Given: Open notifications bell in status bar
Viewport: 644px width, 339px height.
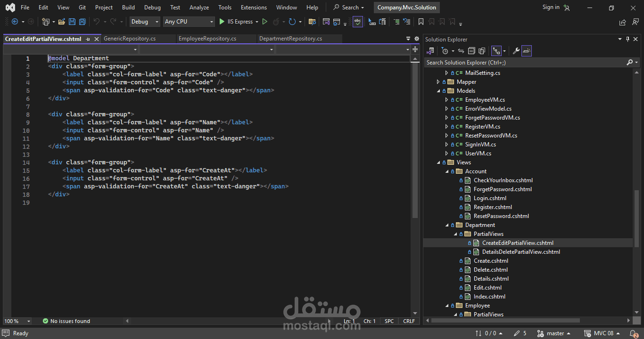Looking at the screenshot, I should 634,333.
